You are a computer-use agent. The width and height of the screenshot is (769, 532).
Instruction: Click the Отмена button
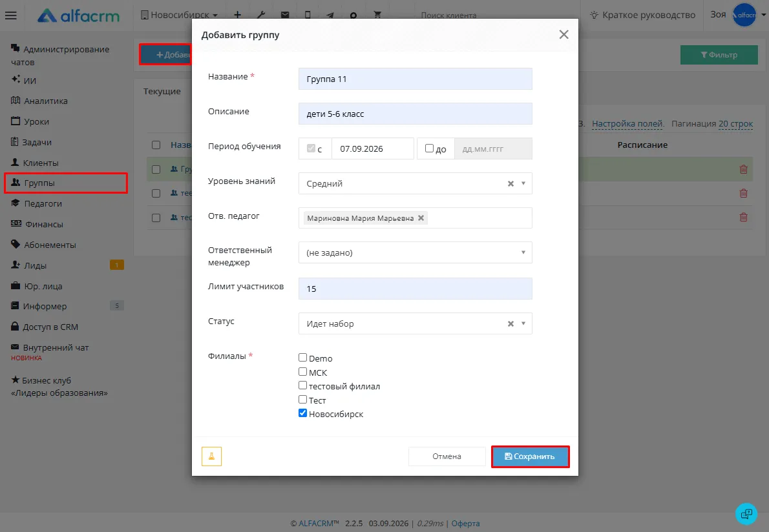447,456
